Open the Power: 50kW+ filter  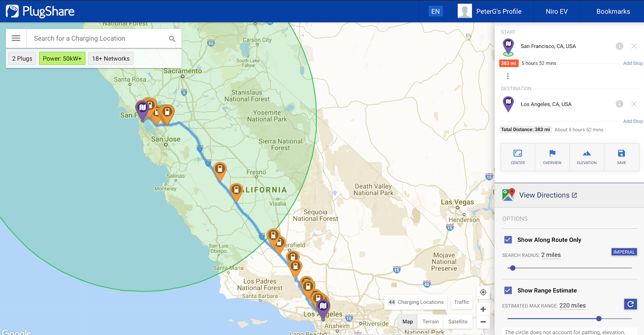[62, 59]
